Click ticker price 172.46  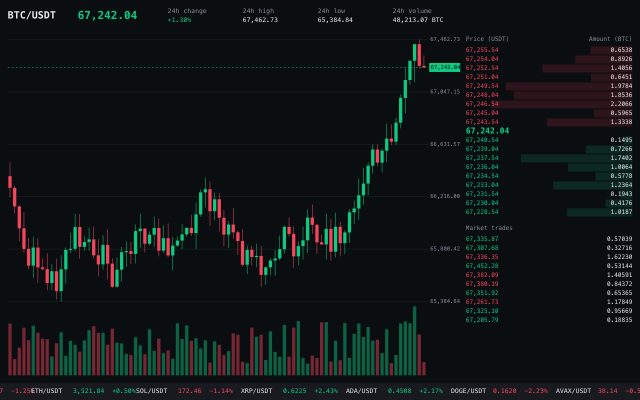[189, 391]
